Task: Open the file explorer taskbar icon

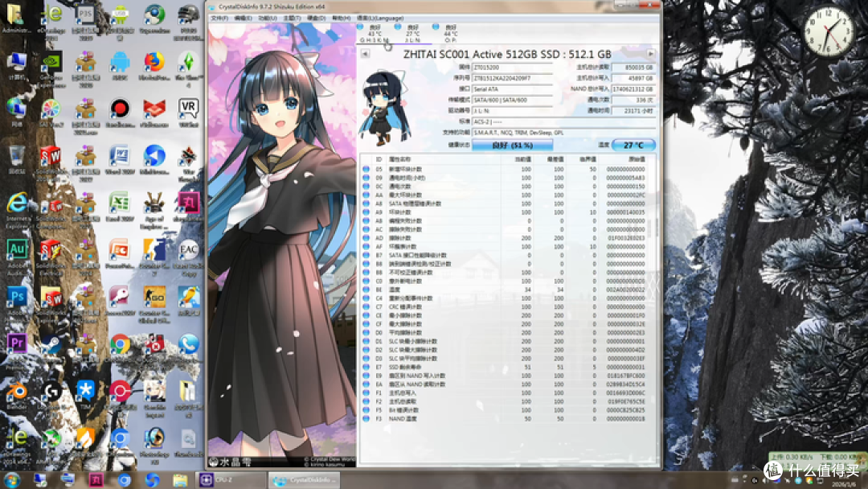Action: [180, 479]
